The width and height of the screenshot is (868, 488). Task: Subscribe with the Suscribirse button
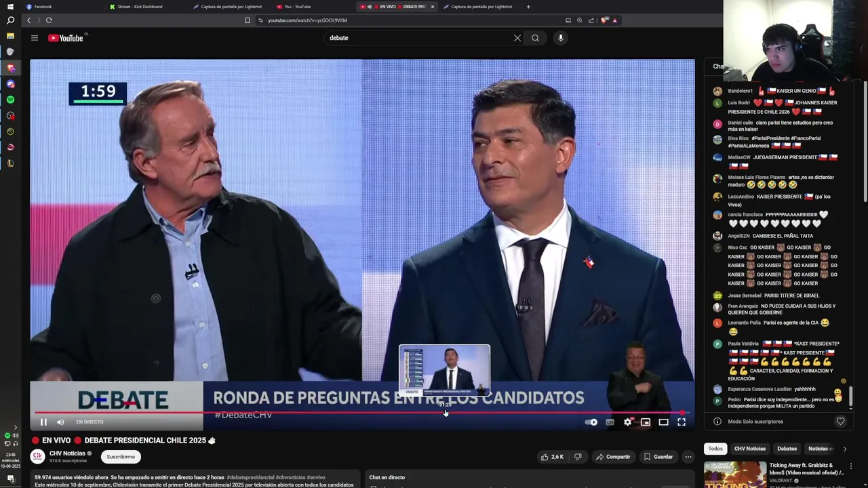(121, 457)
